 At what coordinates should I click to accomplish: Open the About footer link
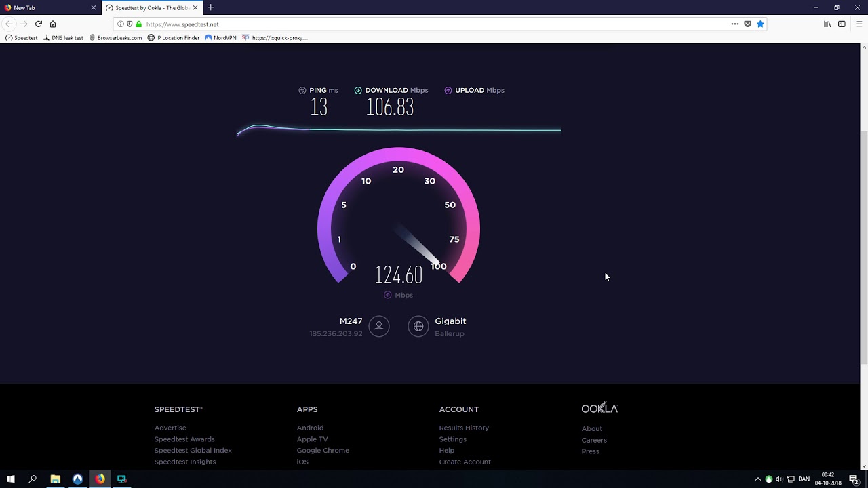pyautogui.click(x=592, y=428)
